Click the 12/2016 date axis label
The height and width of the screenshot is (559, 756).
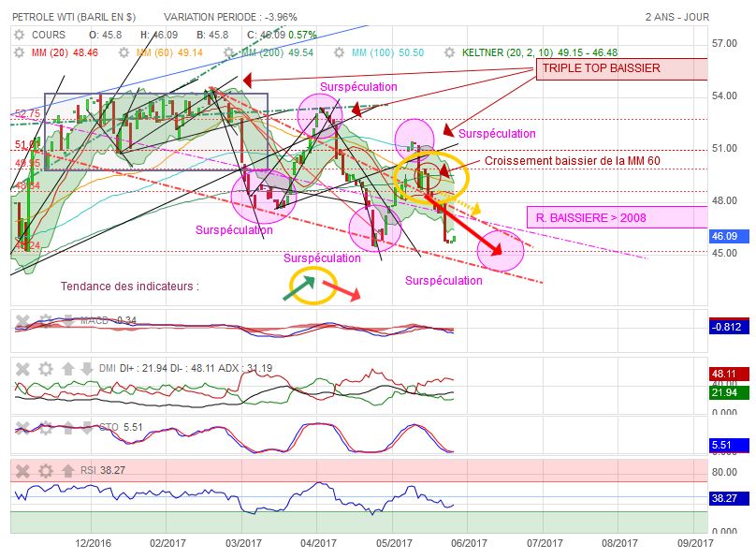tap(93, 543)
